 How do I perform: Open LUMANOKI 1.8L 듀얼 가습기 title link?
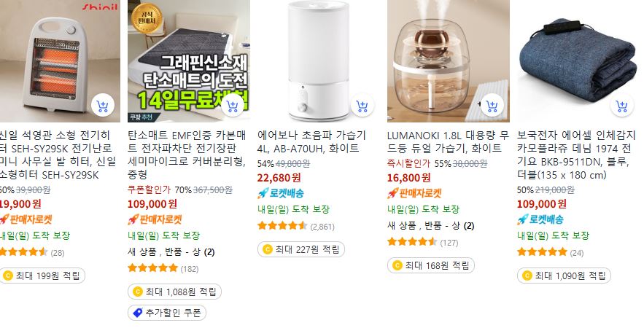tap(448, 141)
